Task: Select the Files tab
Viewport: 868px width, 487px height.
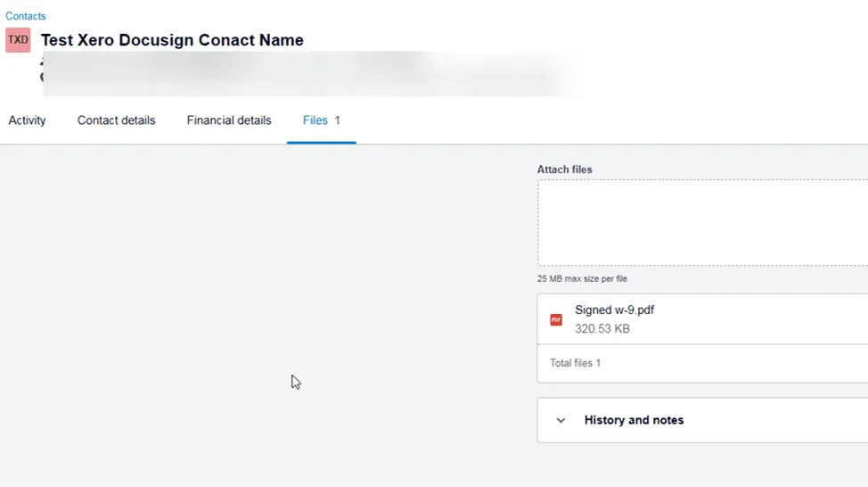Action: 321,120
